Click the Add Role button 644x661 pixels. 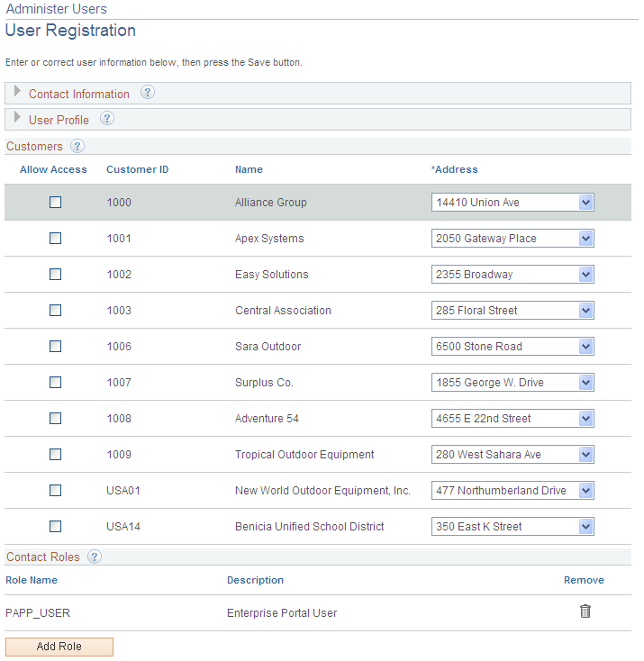[59, 647]
